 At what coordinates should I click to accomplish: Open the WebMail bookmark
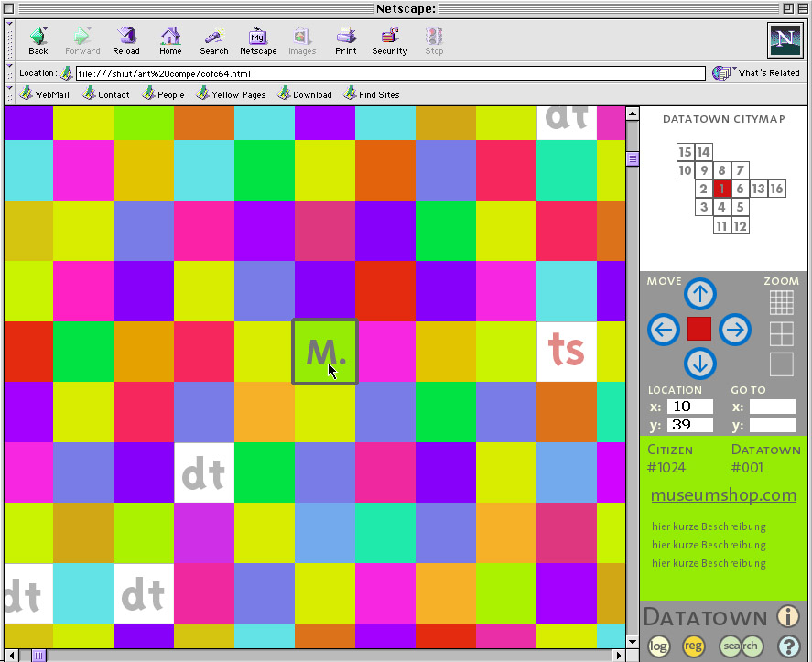44,94
